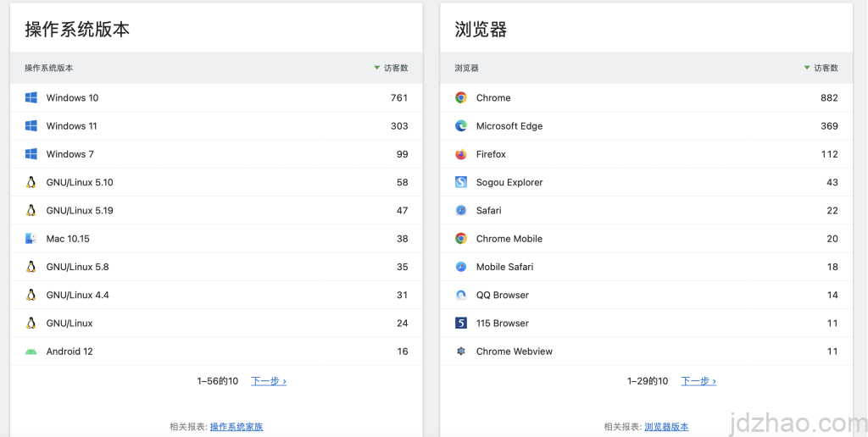The height and width of the screenshot is (437, 868).
Task: Click the GNU/Linux 5.10 penguin icon
Action: (x=31, y=182)
